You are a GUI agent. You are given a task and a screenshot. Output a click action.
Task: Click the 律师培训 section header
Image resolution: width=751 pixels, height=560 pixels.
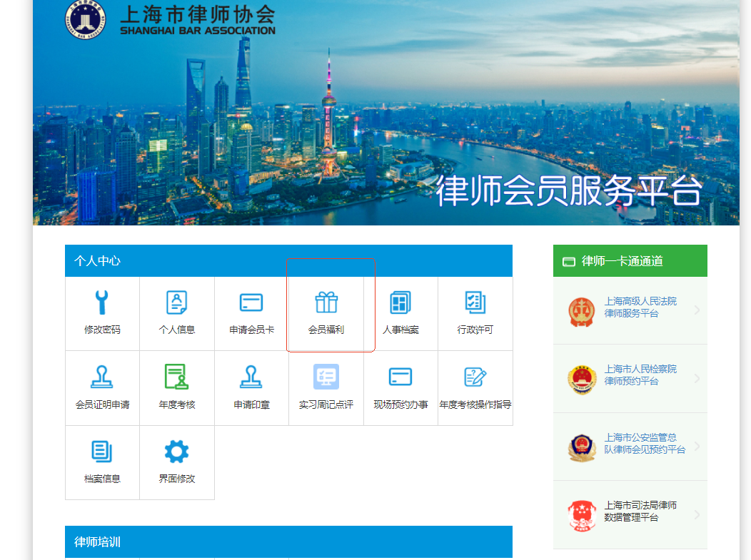click(288, 542)
